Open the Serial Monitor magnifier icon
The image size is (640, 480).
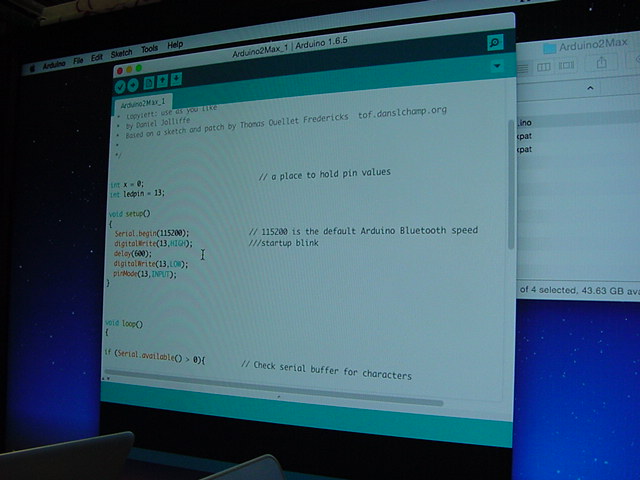[x=495, y=42]
